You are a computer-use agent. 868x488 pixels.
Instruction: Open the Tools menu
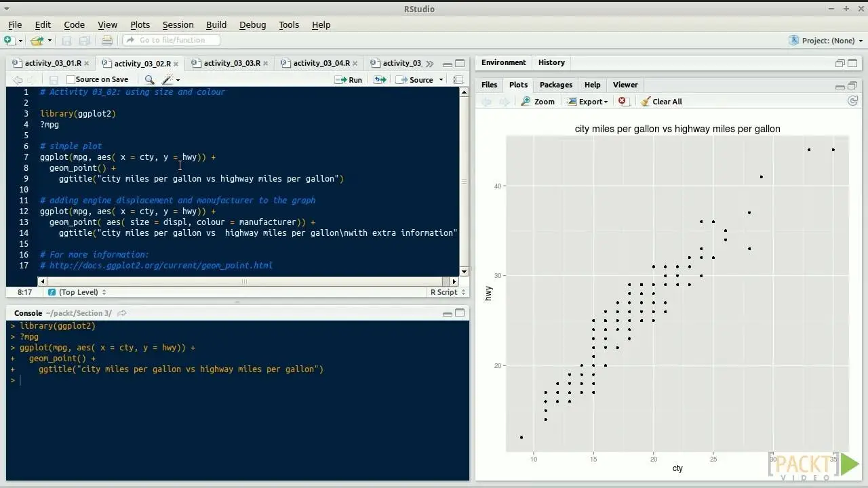pos(289,24)
